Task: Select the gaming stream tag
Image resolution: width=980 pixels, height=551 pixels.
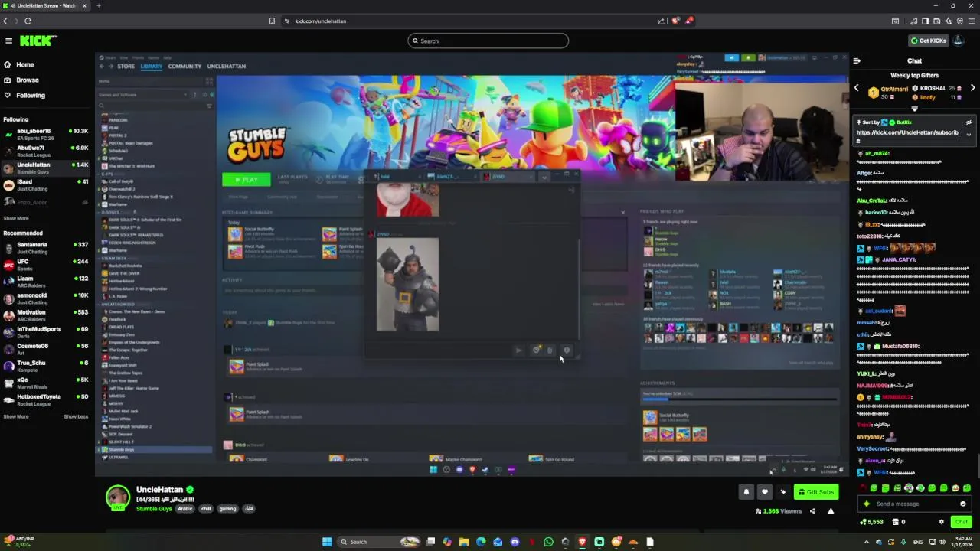Action: [227, 509]
